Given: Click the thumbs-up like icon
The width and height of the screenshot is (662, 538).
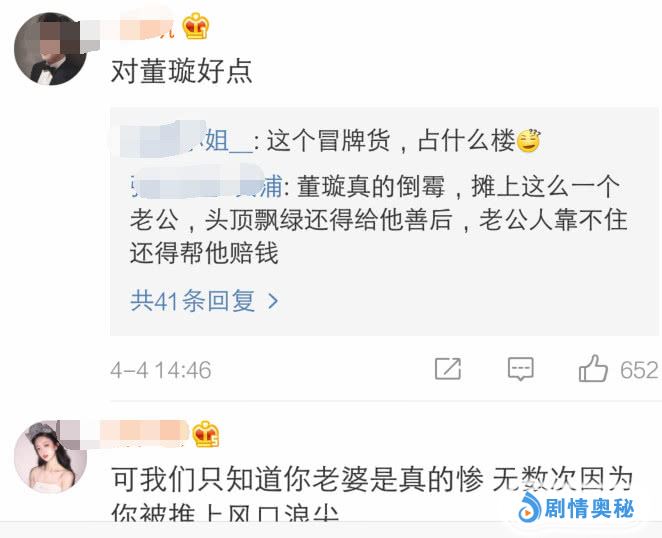Looking at the screenshot, I should pyautogui.click(x=593, y=369).
